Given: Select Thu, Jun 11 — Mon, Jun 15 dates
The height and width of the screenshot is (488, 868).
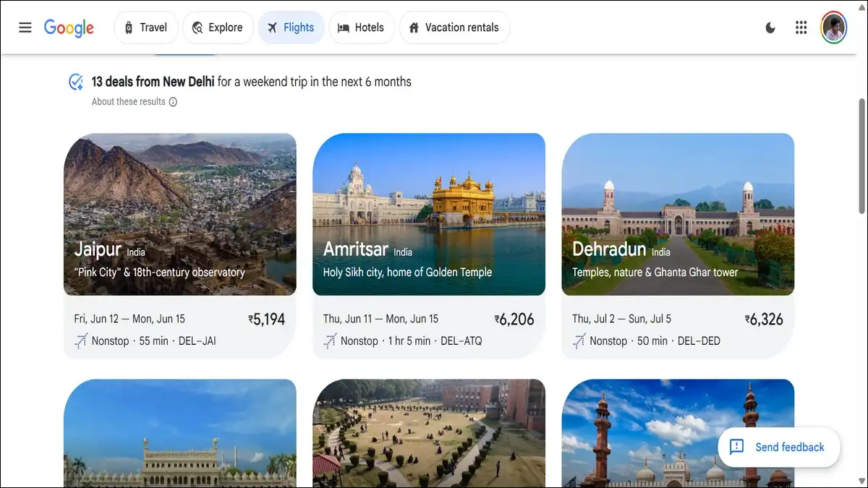Looking at the screenshot, I should pyautogui.click(x=380, y=319).
